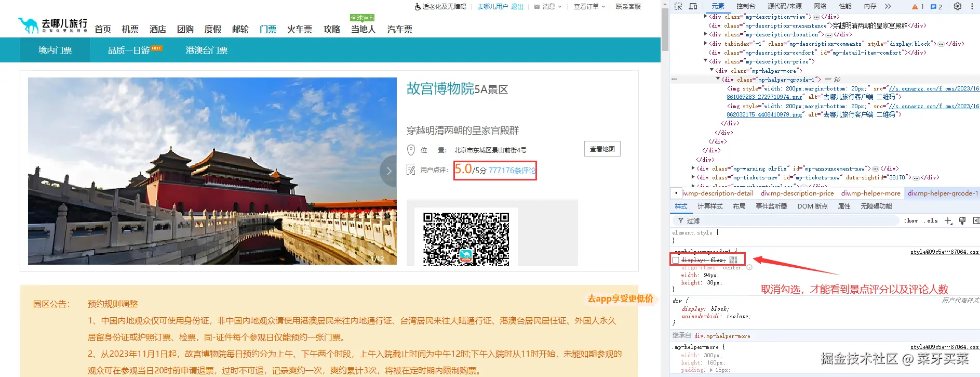980x377 pixels.
Task: Open the 联系客服 link
Action: pos(628,7)
